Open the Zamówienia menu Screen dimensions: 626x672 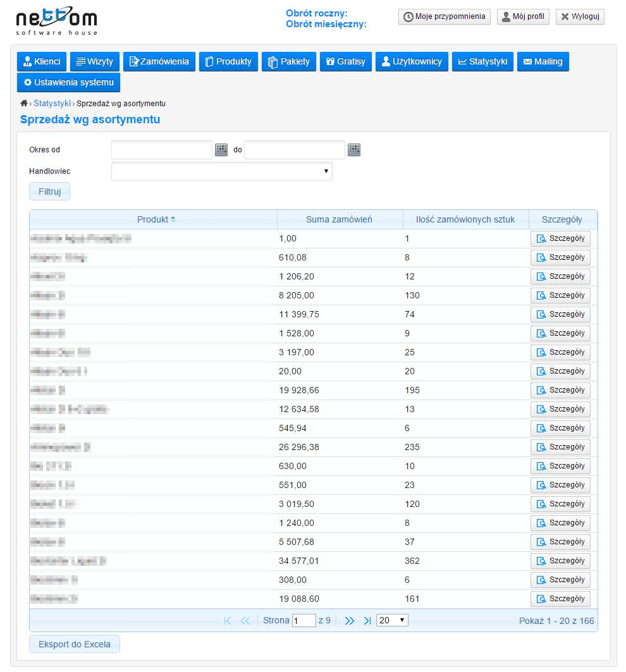point(159,61)
